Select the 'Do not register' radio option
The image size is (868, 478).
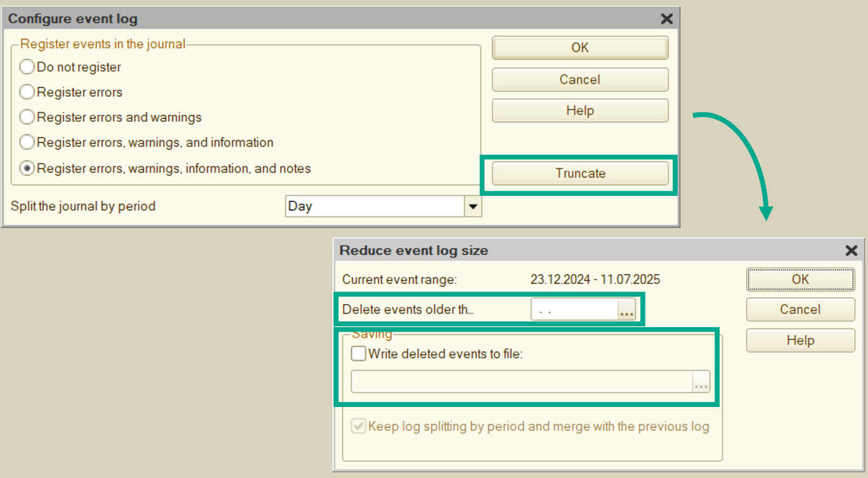click(27, 67)
